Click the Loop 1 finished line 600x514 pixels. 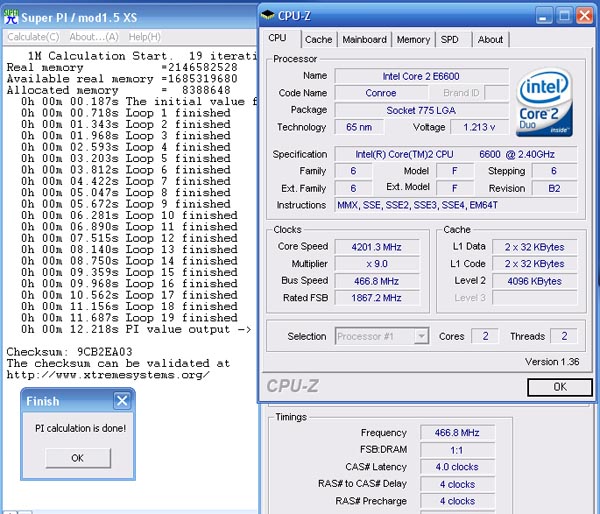(x=126, y=113)
